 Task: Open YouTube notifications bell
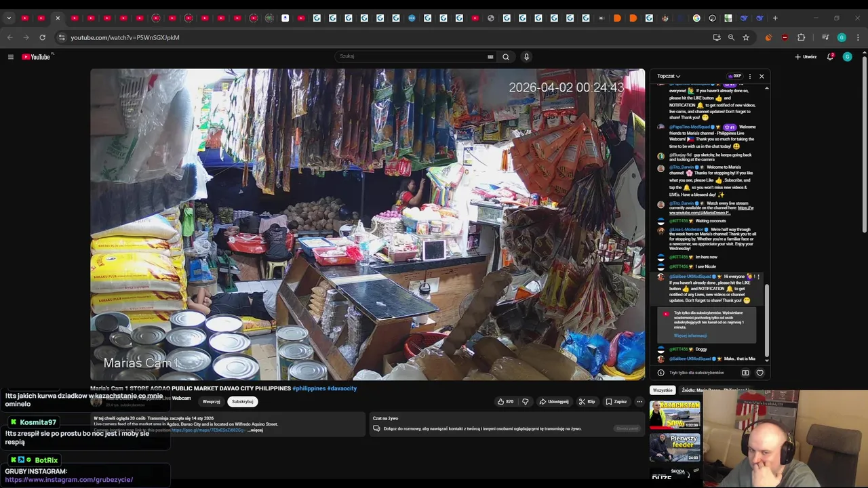830,57
